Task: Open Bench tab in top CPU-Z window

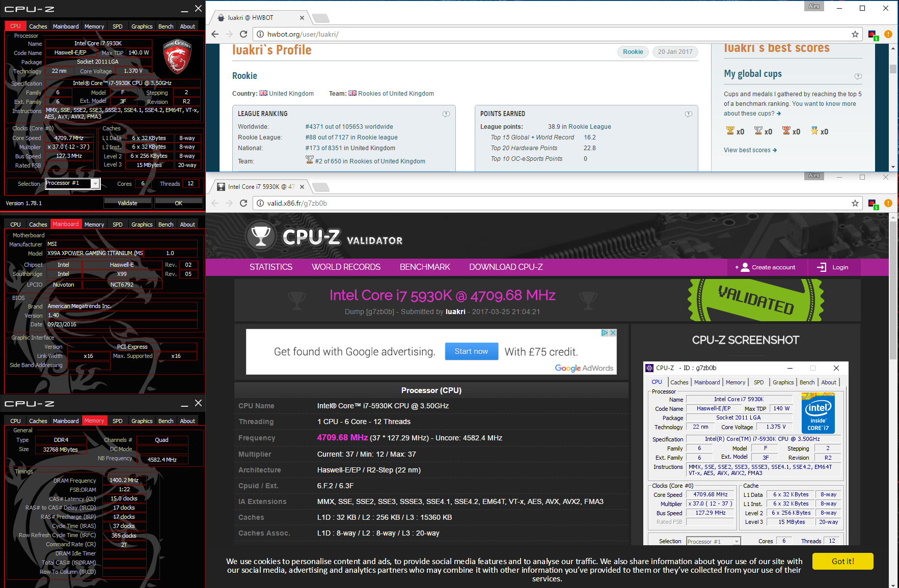Action: pos(166,26)
